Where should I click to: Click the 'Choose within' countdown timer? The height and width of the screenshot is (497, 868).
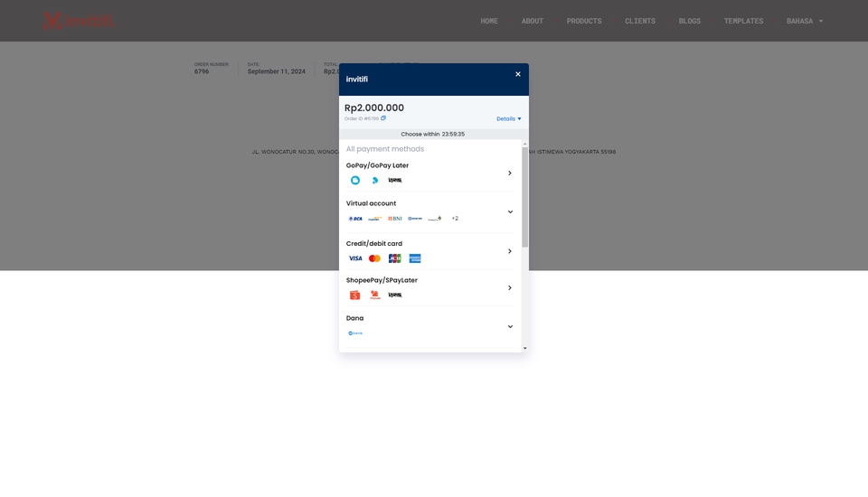pyautogui.click(x=433, y=134)
